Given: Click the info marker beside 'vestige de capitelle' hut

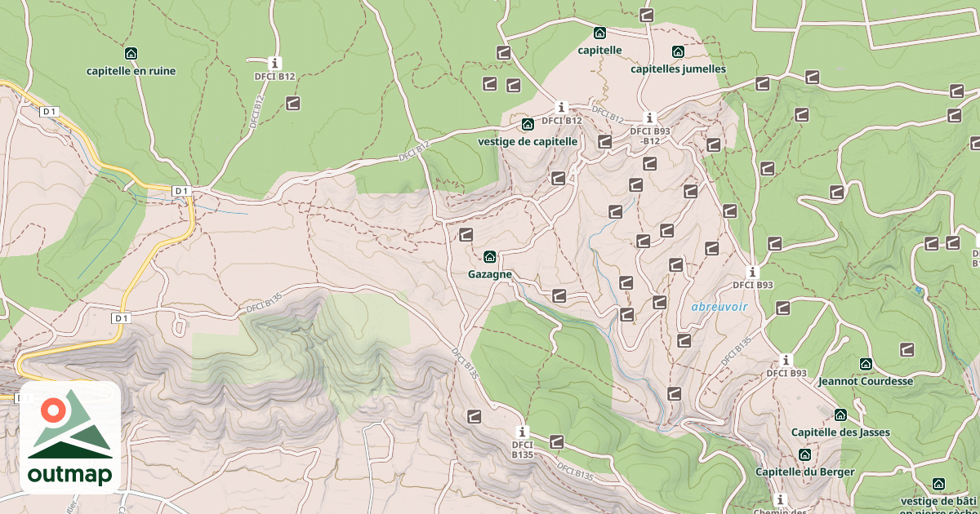Looking at the screenshot, I should (x=561, y=108).
